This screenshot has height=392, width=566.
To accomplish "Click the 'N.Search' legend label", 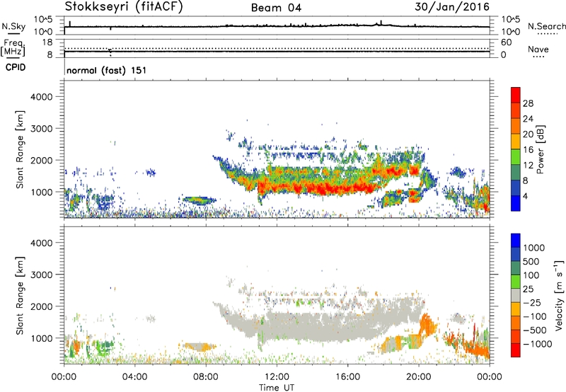I will (x=546, y=26).
